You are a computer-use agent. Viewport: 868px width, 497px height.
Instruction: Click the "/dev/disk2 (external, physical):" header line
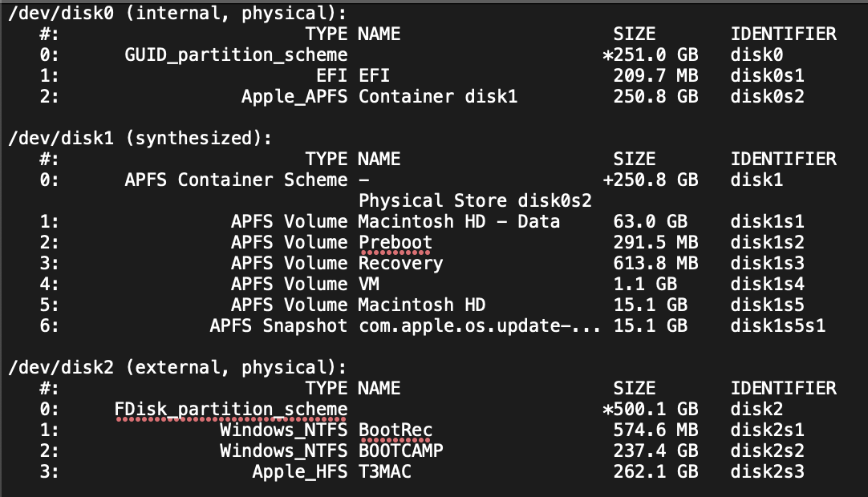point(177,367)
